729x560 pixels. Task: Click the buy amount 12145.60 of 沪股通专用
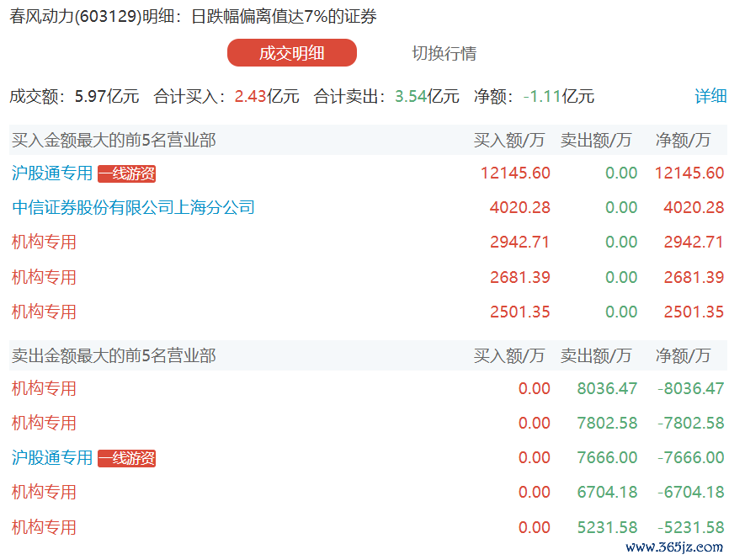[515, 173]
